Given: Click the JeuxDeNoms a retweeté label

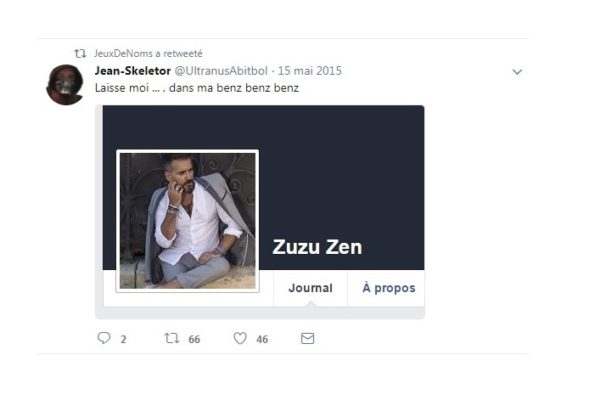Looking at the screenshot, I should (148, 53).
